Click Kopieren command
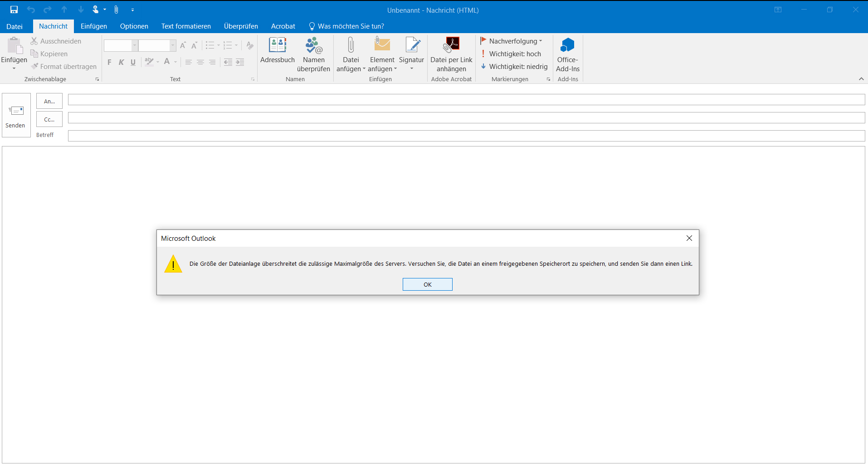Screen dimensions: 868x468 (x=49, y=54)
